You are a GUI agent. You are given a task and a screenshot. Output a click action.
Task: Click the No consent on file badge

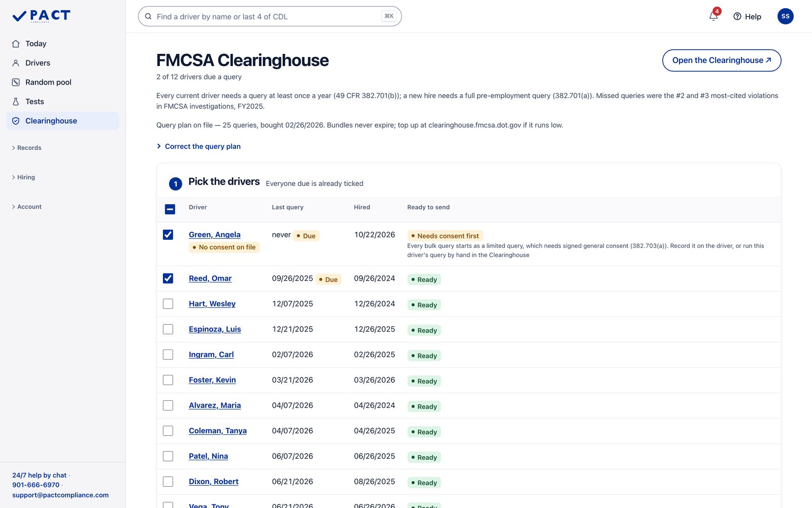[x=224, y=247]
